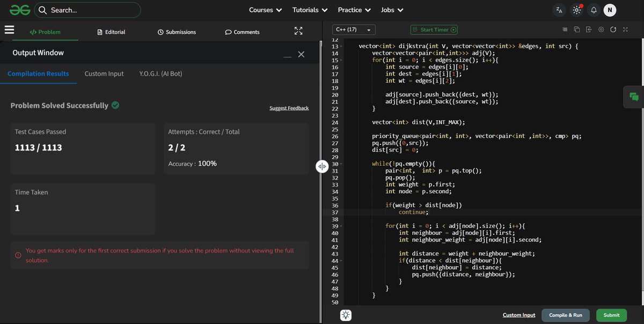
Task: Open the Jobs dropdown menu
Action: coord(392,10)
